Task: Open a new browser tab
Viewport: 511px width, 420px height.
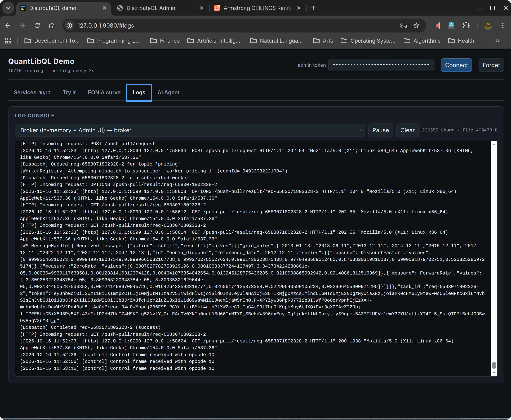Action: click(313, 8)
